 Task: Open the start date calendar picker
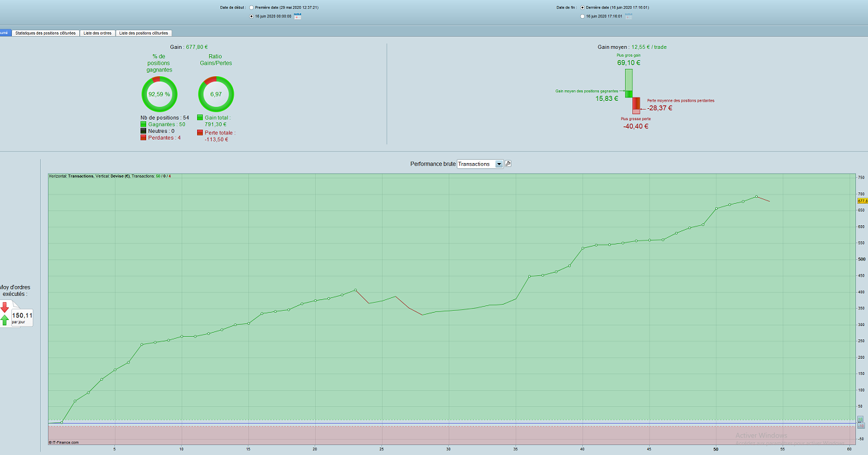click(298, 16)
